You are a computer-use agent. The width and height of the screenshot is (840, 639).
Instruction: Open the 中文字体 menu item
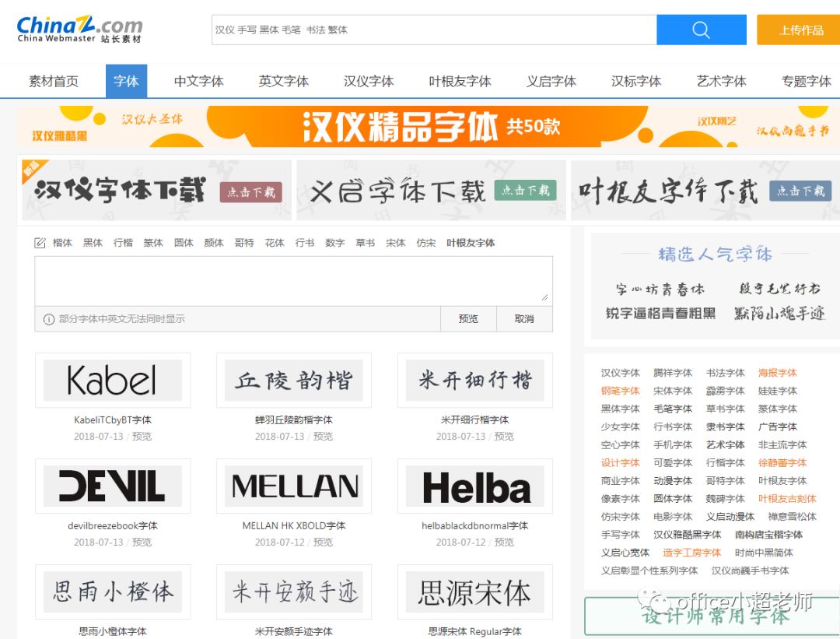[x=199, y=81]
